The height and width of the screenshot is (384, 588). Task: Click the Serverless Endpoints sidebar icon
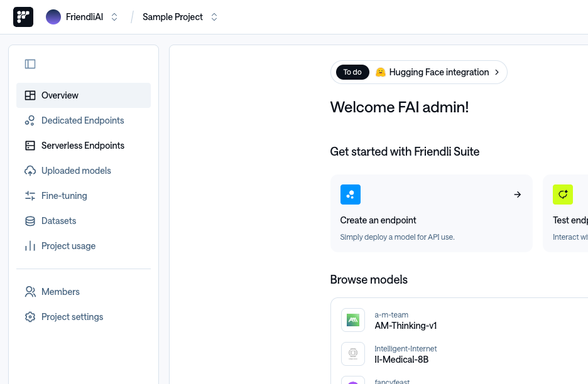[30, 146]
